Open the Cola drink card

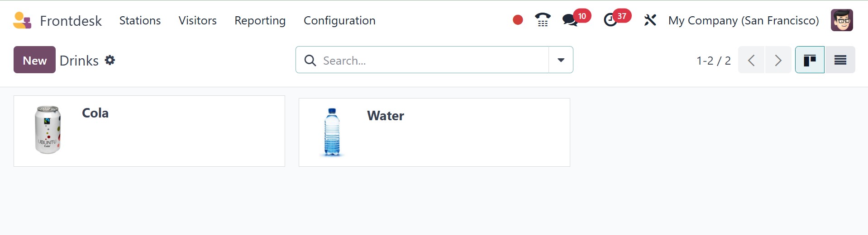[x=149, y=131]
